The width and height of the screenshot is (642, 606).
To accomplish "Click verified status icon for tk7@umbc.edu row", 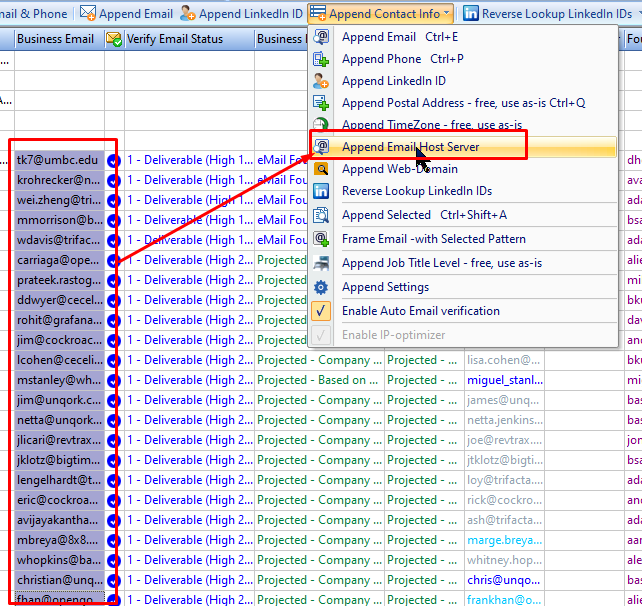I will tap(113, 161).
